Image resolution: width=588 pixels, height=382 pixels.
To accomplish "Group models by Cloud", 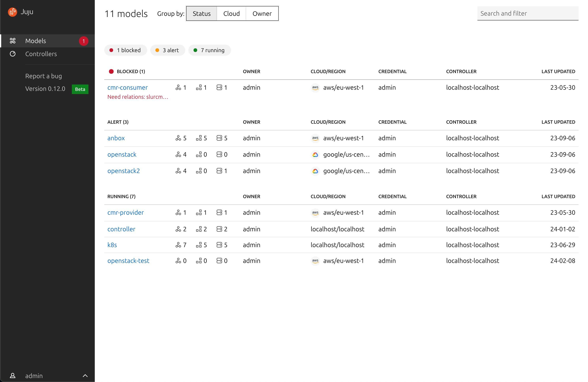I will pyautogui.click(x=231, y=14).
